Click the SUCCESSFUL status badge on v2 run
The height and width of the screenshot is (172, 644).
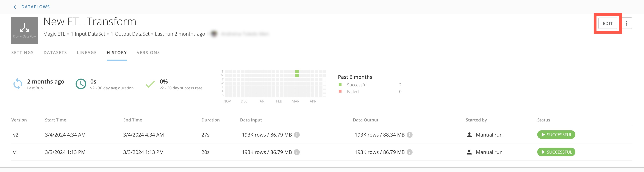click(x=556, y=135)
